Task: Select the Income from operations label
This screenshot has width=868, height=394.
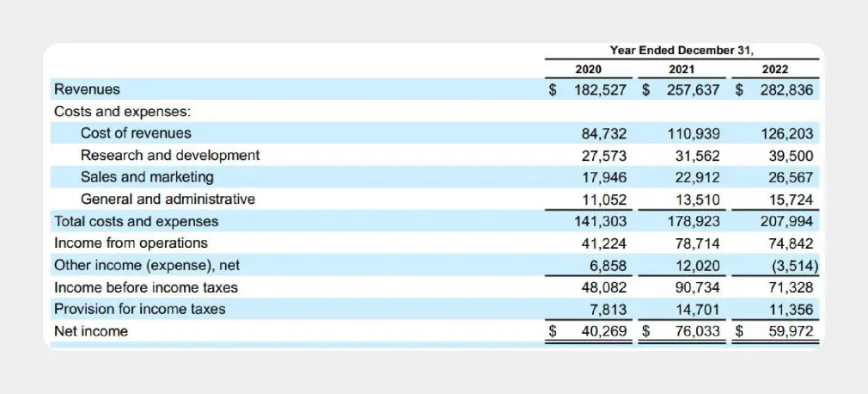Action: point(131,243)
